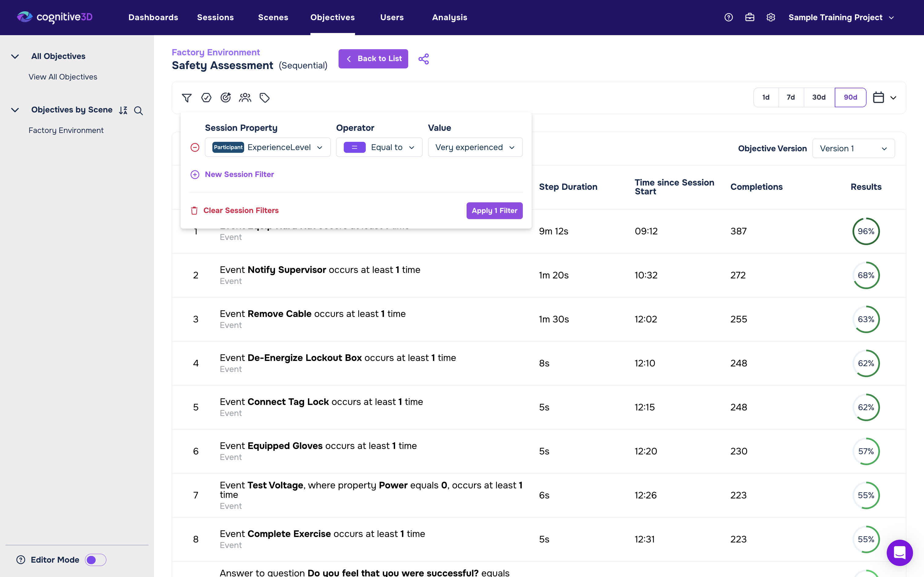
Task: Sort scenes alphabetically with the A-Z icon
Action: click(123, 110)
